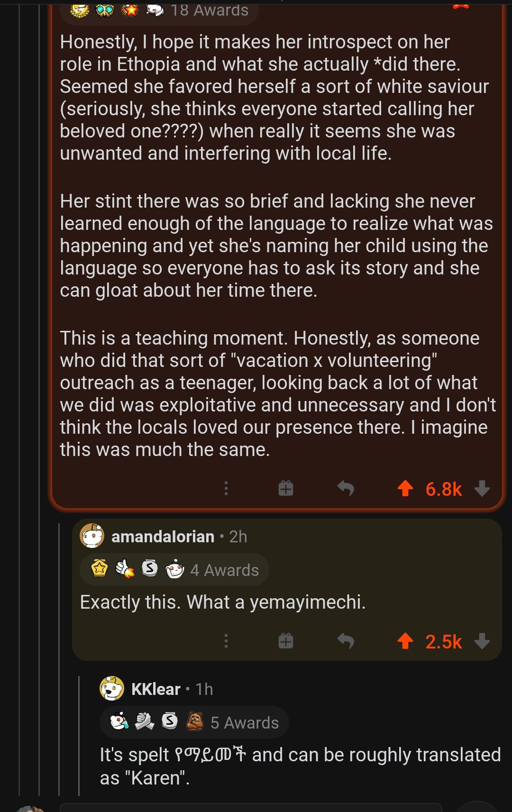Tap amandalorian's avatar image
512x812 pixels.
point(92,536)
